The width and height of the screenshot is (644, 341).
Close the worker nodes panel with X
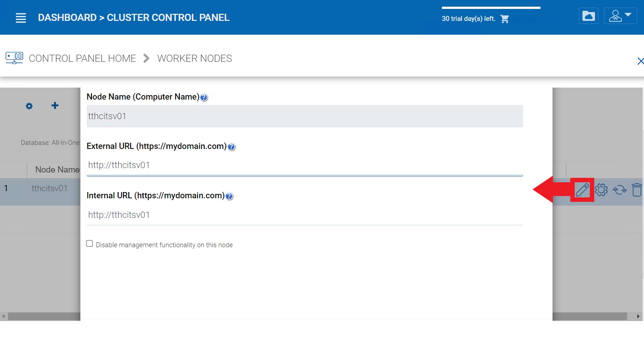click(x=640, y=61)
